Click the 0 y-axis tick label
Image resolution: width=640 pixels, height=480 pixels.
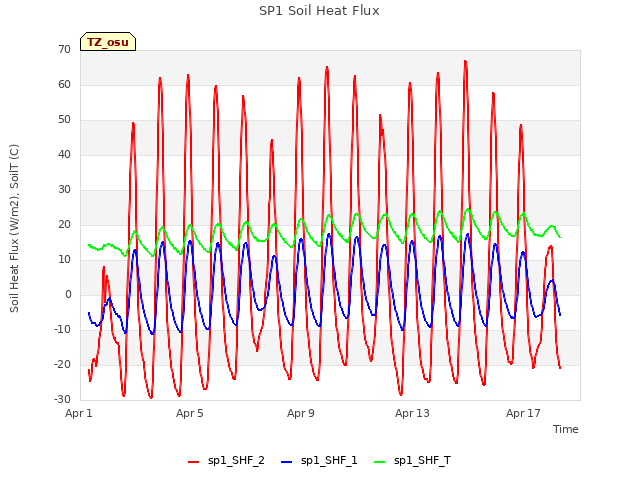point(68,295)
